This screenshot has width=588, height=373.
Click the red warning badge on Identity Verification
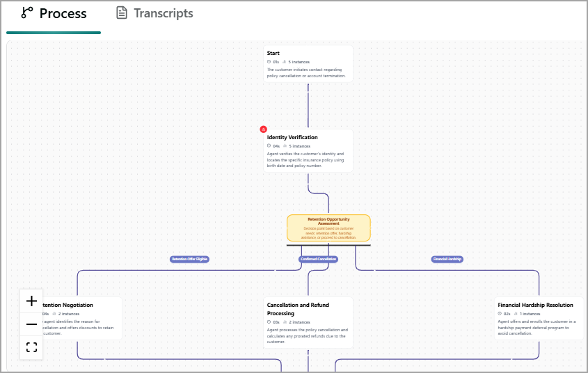point(264,129)
